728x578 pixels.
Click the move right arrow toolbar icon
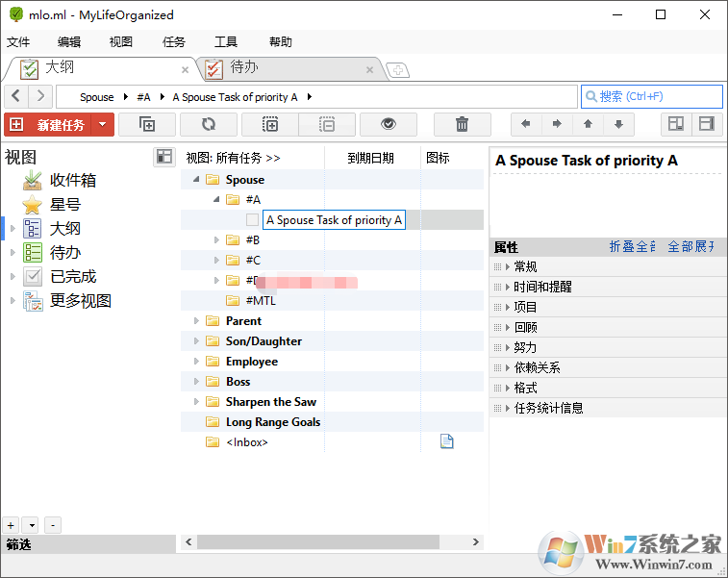557,124
